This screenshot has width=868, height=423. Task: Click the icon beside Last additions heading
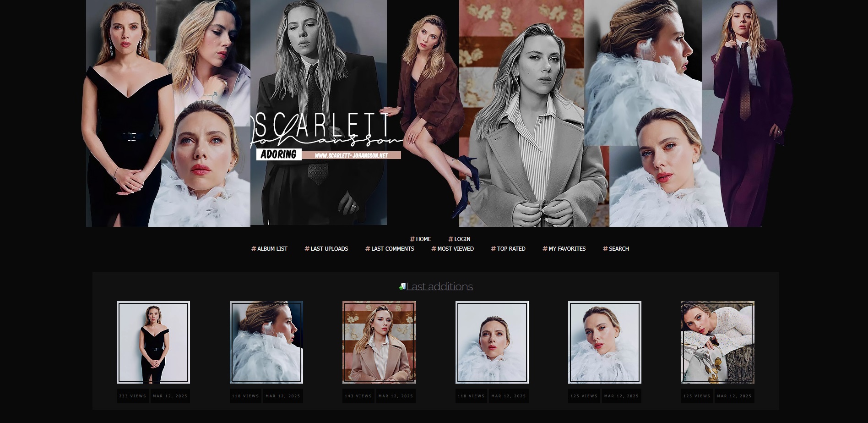point(402,287)
